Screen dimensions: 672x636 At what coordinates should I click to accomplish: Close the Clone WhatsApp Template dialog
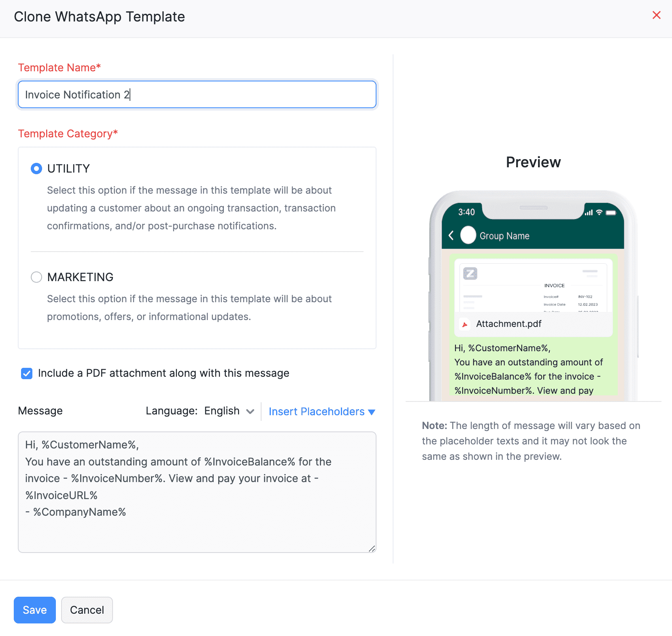(x=656, y=15)
